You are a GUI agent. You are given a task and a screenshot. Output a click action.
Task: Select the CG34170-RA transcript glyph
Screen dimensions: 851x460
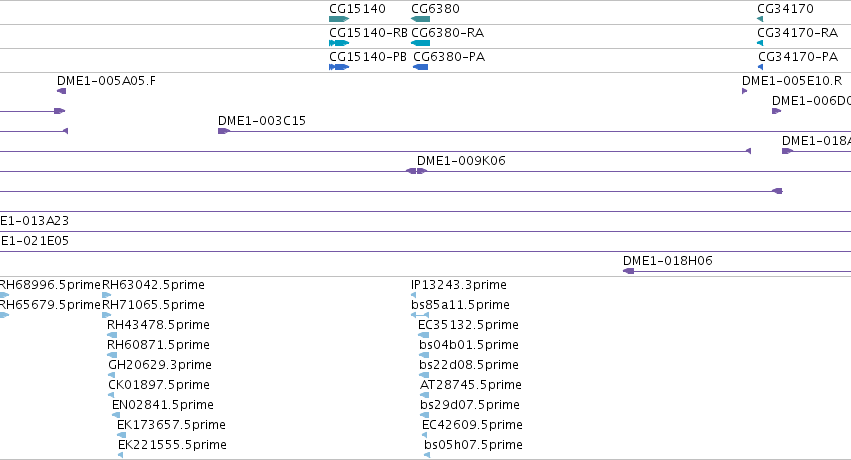(760, 43)
